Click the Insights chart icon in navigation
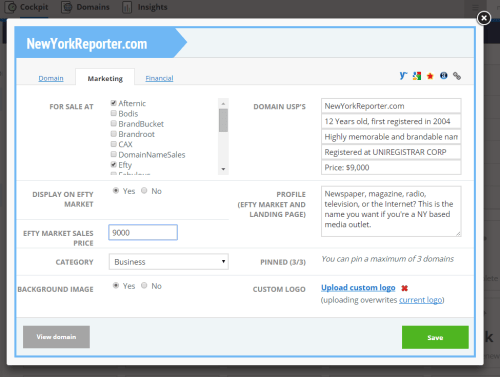This screenshot has width=500, height=377. [127, 7]
